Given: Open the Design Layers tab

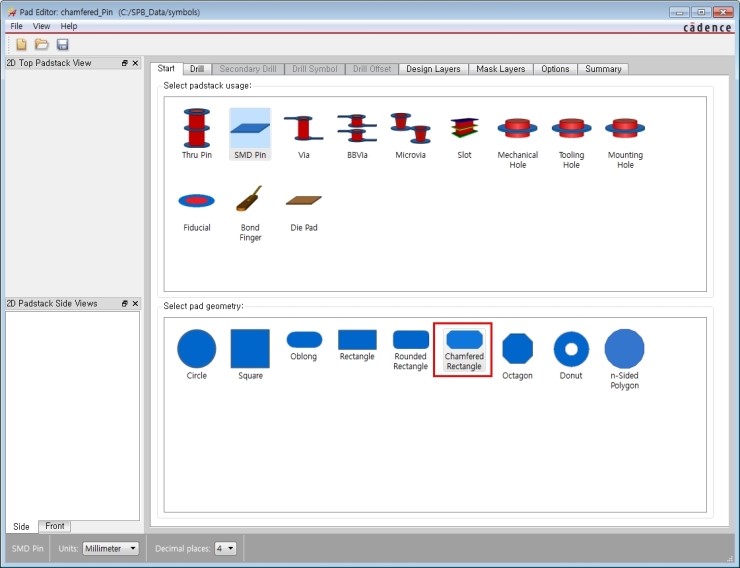Looking at the screenshot, I should point(433,69).
